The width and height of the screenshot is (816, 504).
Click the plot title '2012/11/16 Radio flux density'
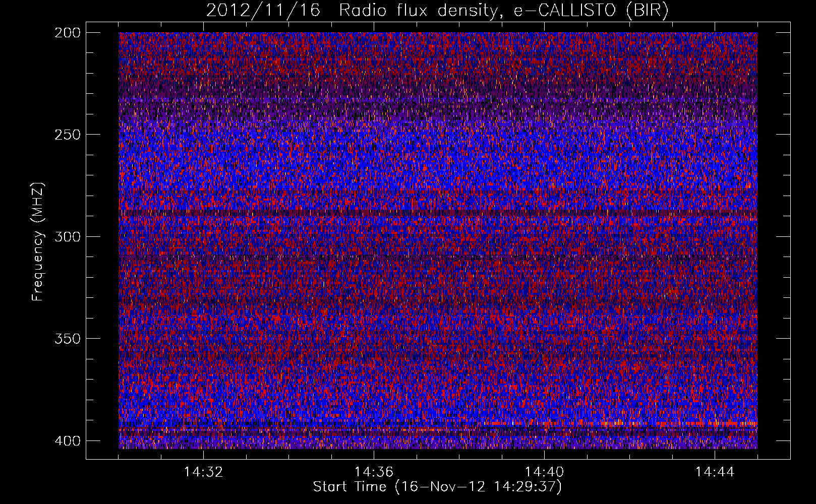pyautogui.click(x=437, y=11)
